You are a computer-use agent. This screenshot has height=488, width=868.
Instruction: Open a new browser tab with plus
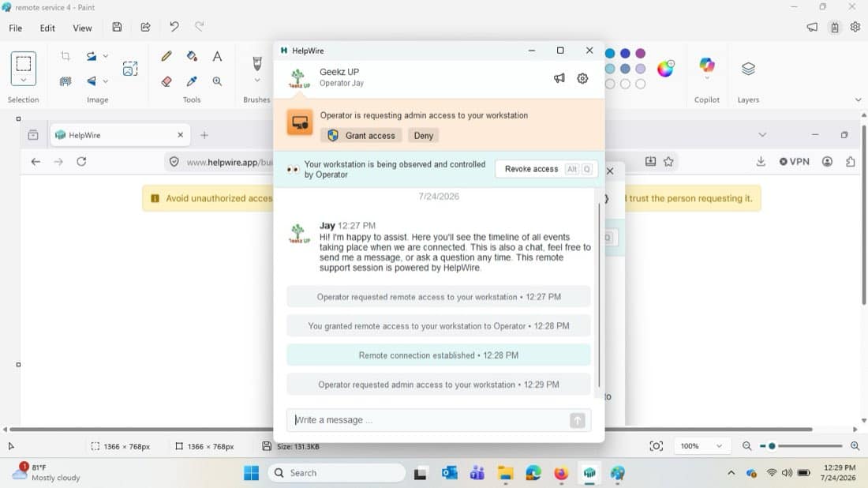204,135
